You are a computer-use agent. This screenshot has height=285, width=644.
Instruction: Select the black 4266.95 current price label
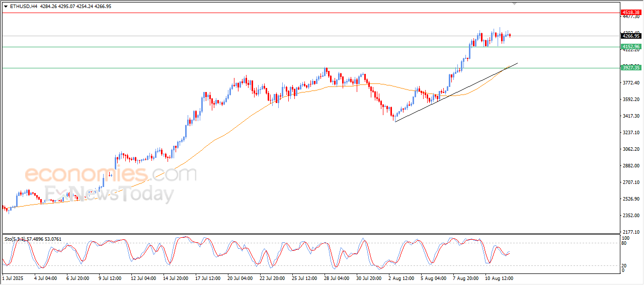630,36
